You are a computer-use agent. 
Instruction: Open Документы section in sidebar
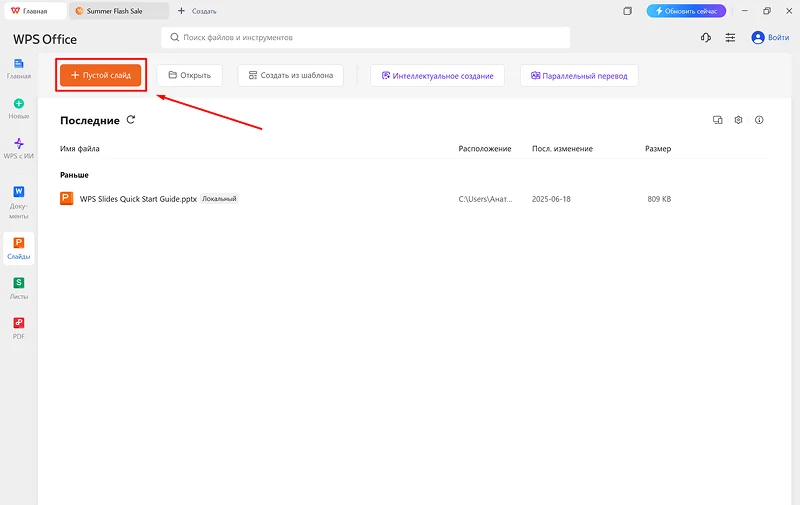19,191
